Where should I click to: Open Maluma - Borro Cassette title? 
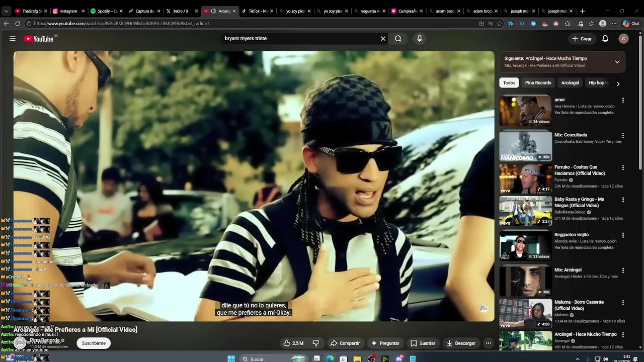point(579,305)
